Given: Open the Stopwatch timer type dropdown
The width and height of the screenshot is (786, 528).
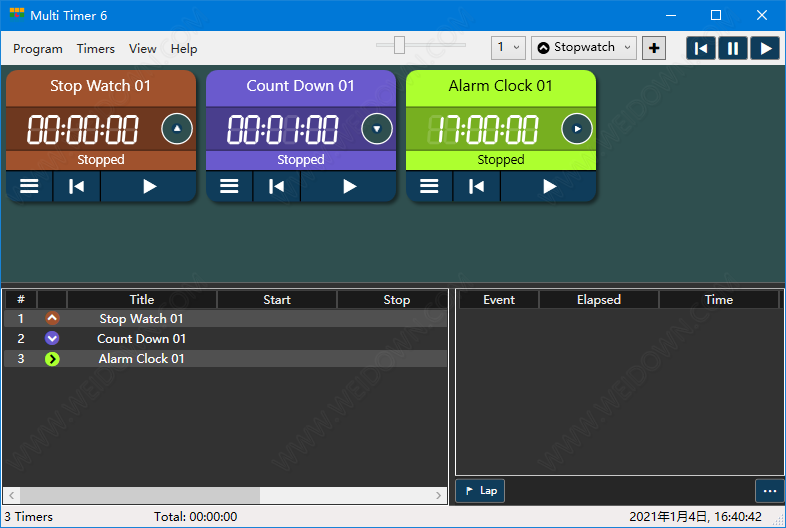Looking at the screenshot, I should coord(583,48).
